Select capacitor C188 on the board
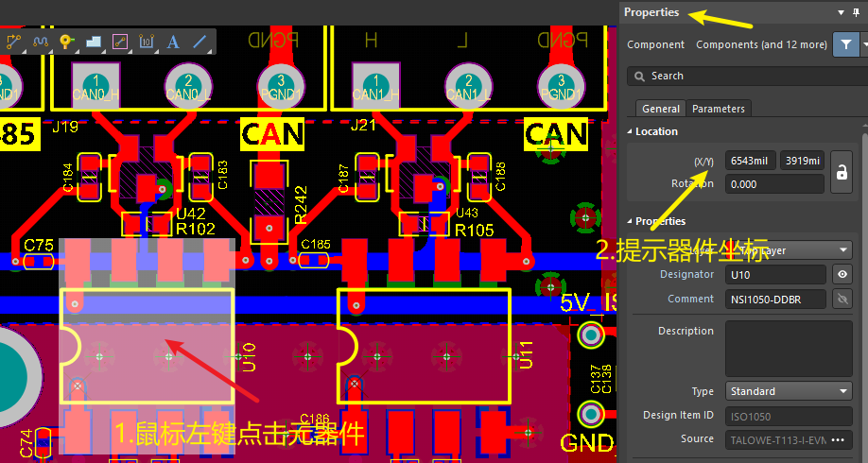The height and width of the screenshot is (463, 868). (480, 178)
